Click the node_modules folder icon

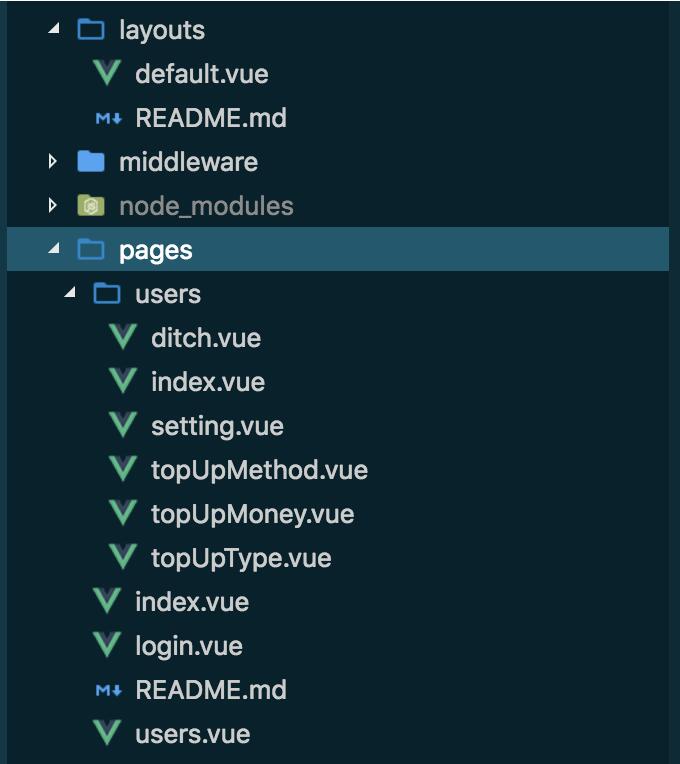[x=91, y=206]
